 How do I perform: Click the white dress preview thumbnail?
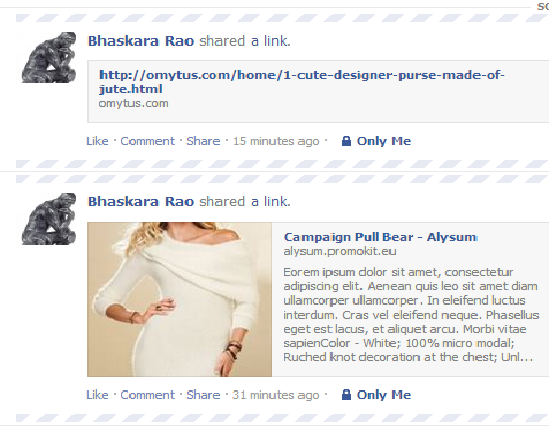pyautogui.click(x=180, y=299)
